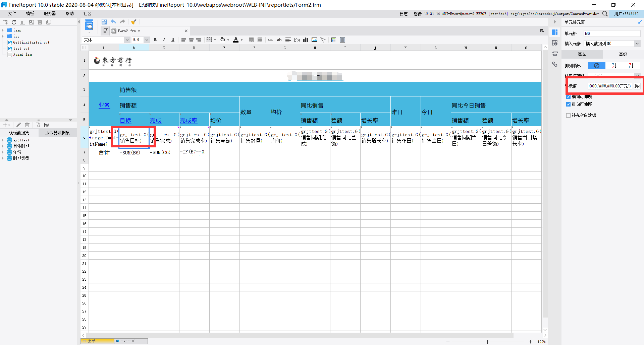Expand the 具体时期 dataset
This screenshot has width=644, height=345.
coord(3,146)
